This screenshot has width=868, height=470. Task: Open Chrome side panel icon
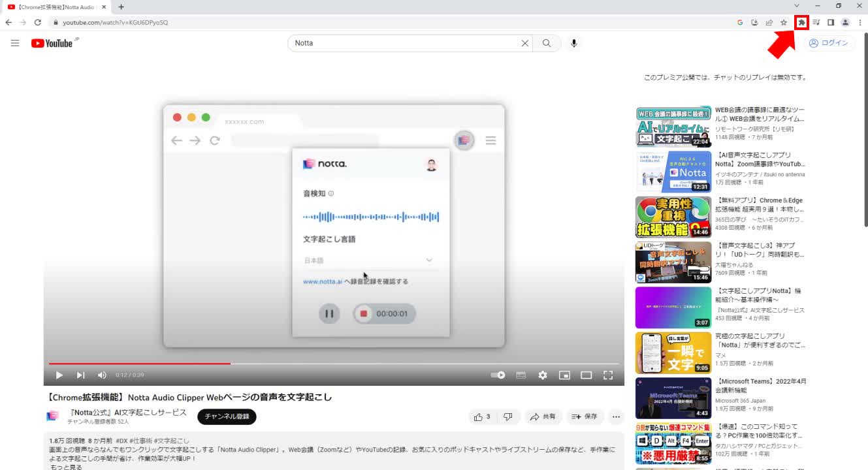point(831,22)
